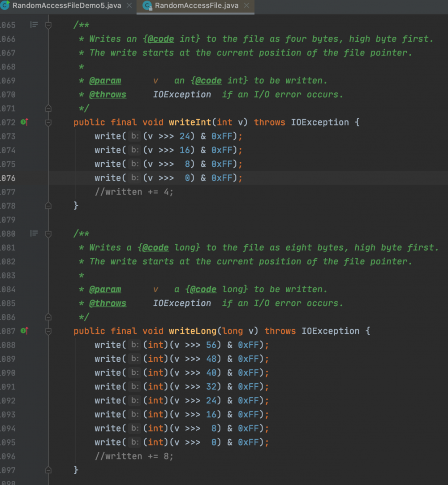Viewport: 448px width, 485px height.
Task: Click the @throws tag in writeLong Javadoc
Action: (x=108, y=303)
